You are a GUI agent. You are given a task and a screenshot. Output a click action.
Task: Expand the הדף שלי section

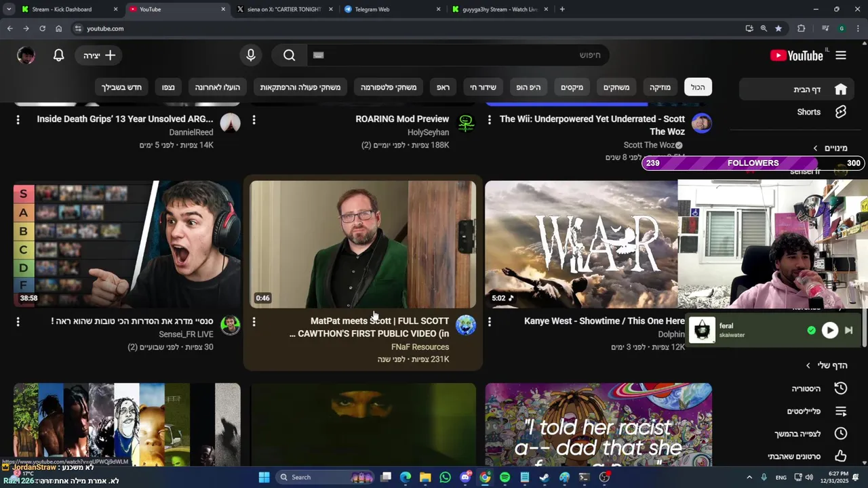click(x=827, y=365)
